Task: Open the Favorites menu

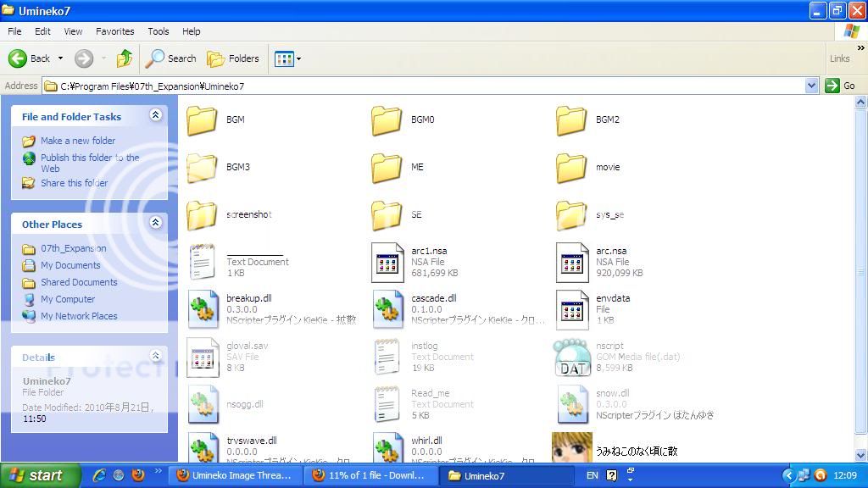Action: (115, 31)
